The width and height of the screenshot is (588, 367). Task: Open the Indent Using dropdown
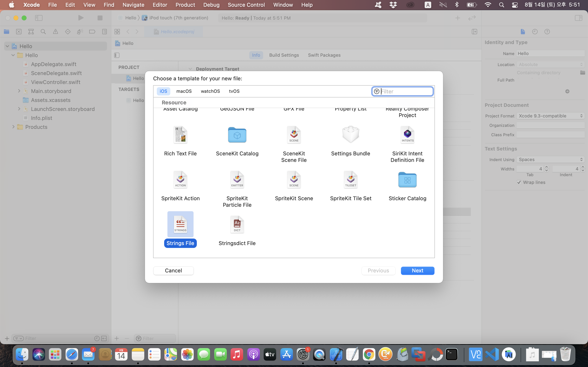[550, 159]
